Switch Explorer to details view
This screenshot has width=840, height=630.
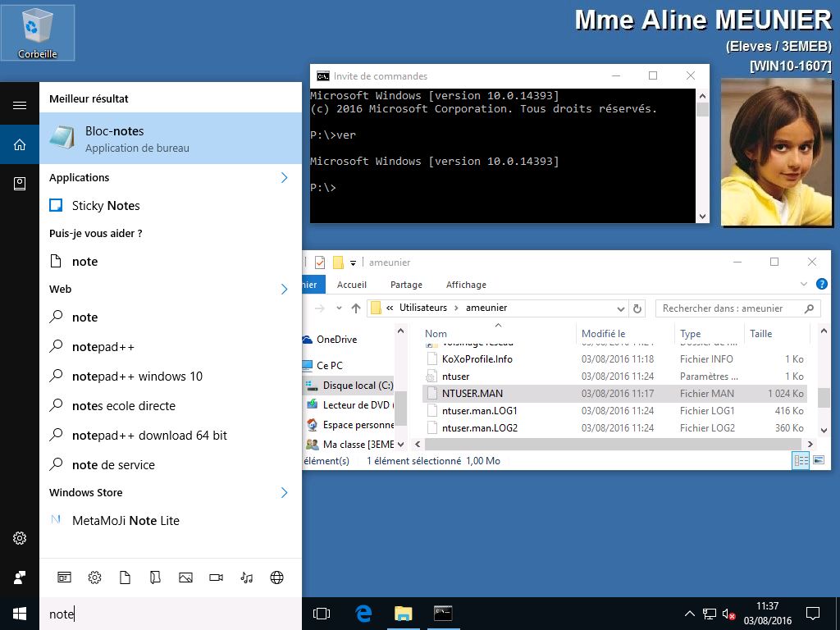click(801, 460)
